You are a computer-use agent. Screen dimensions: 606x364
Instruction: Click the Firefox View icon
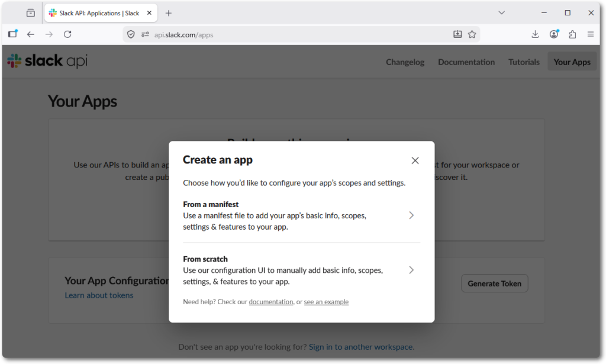click(x=31, y=13)
